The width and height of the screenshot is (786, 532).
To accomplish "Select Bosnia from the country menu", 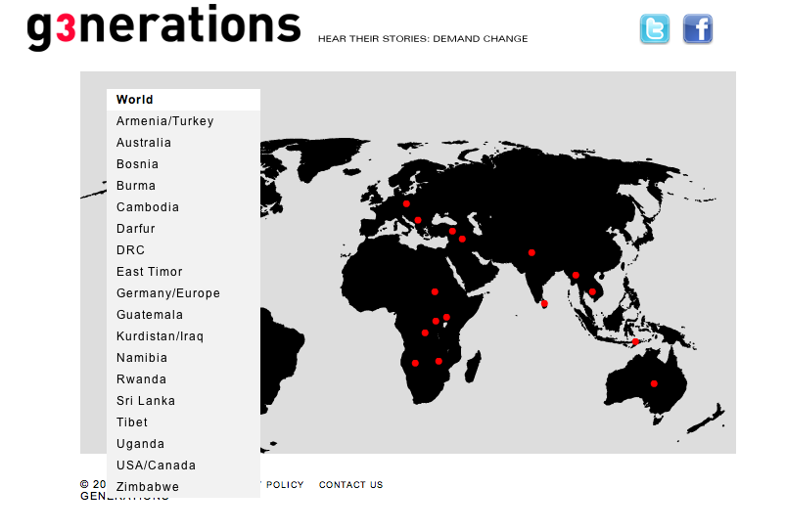I will pyautogui.click(x=137, y=164).
